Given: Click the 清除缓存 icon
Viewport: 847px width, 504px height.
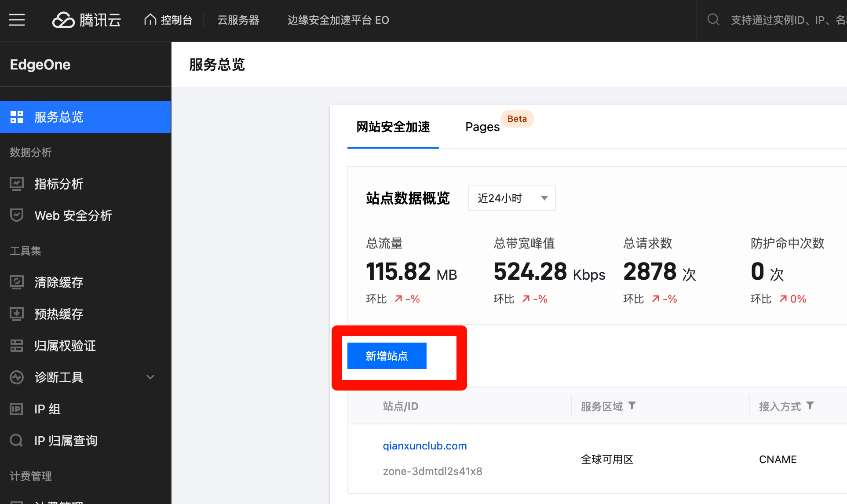Looking at the screenshot, I should (17, 282).
